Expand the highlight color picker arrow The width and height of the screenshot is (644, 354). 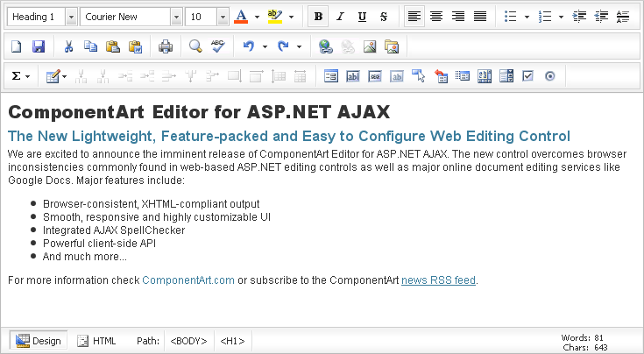(291, 17)
